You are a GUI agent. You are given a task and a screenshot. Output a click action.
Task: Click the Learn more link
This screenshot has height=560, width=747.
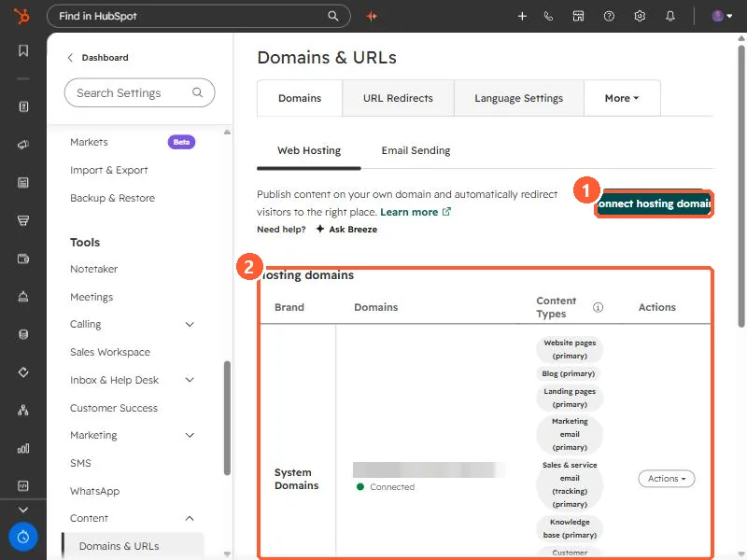pos(416,212)
